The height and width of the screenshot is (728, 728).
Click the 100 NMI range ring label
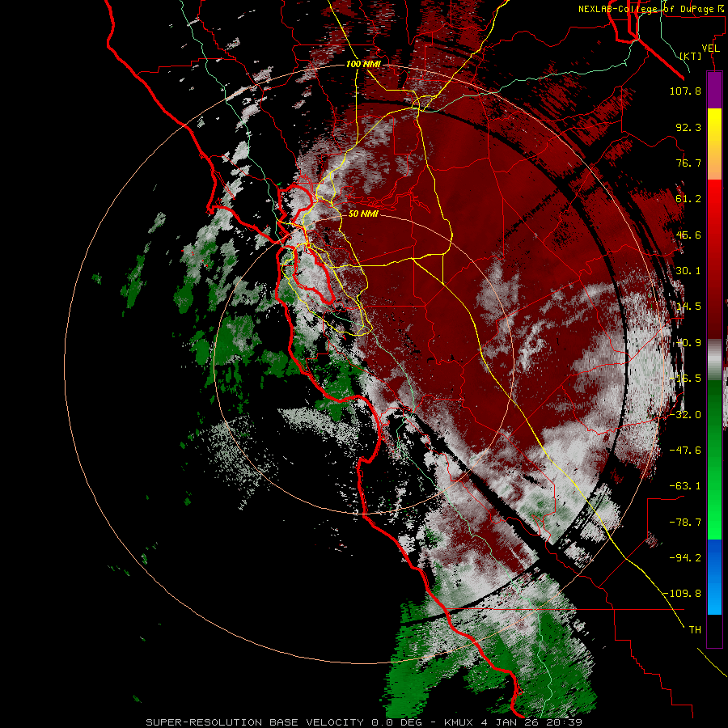pos(363,64)
